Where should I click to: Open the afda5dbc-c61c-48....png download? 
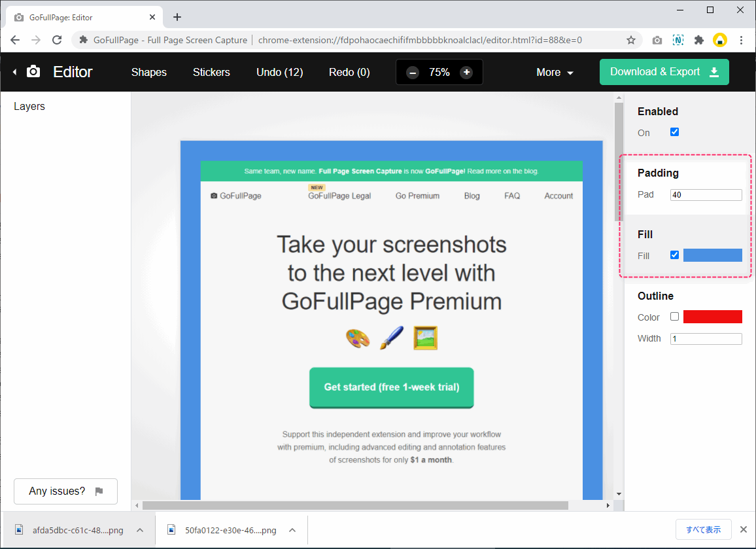78,530
